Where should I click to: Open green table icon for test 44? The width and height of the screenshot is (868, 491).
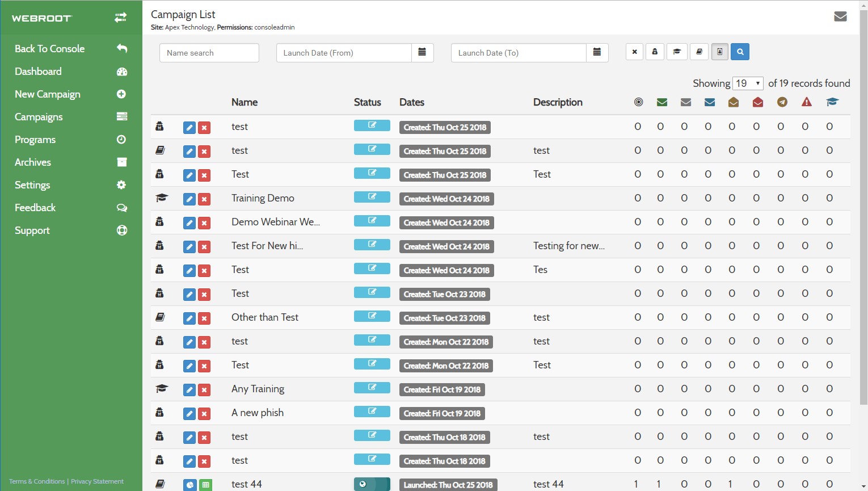point(205,485)
